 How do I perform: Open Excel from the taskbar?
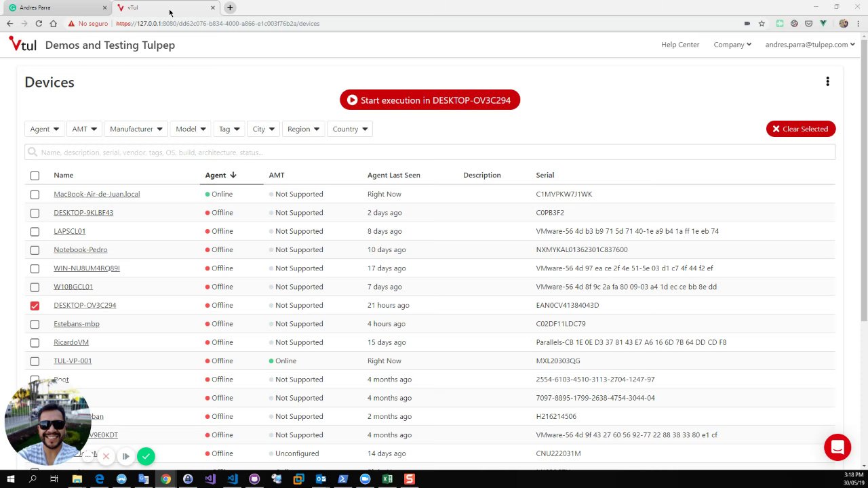coord(387,479)
